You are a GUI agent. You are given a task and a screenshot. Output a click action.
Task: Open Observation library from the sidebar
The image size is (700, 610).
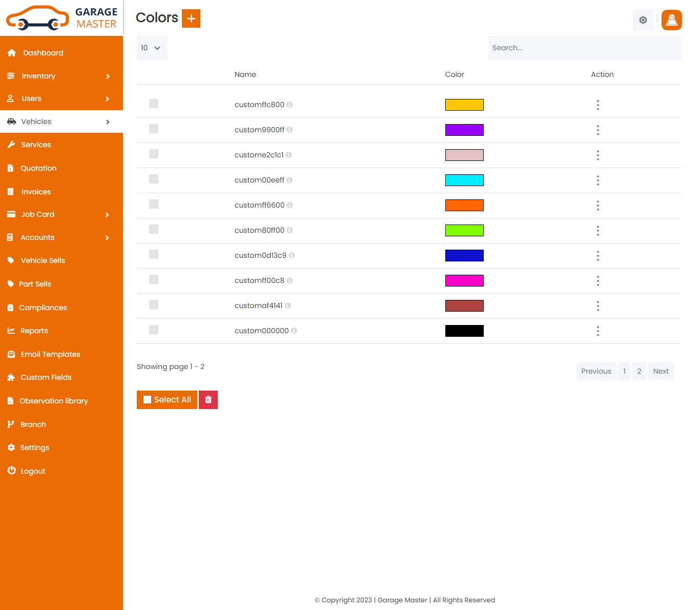[x=54, y=401]
